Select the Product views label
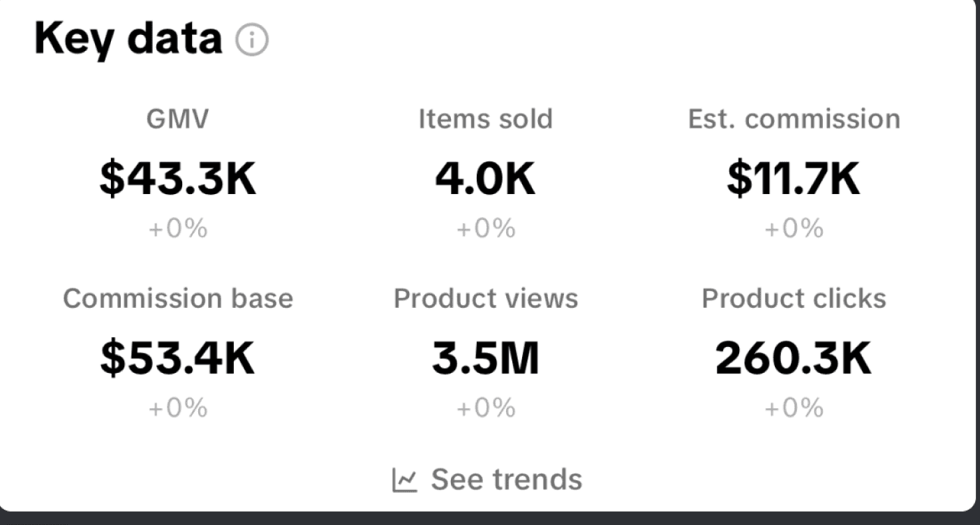 (x=486, y=299)
